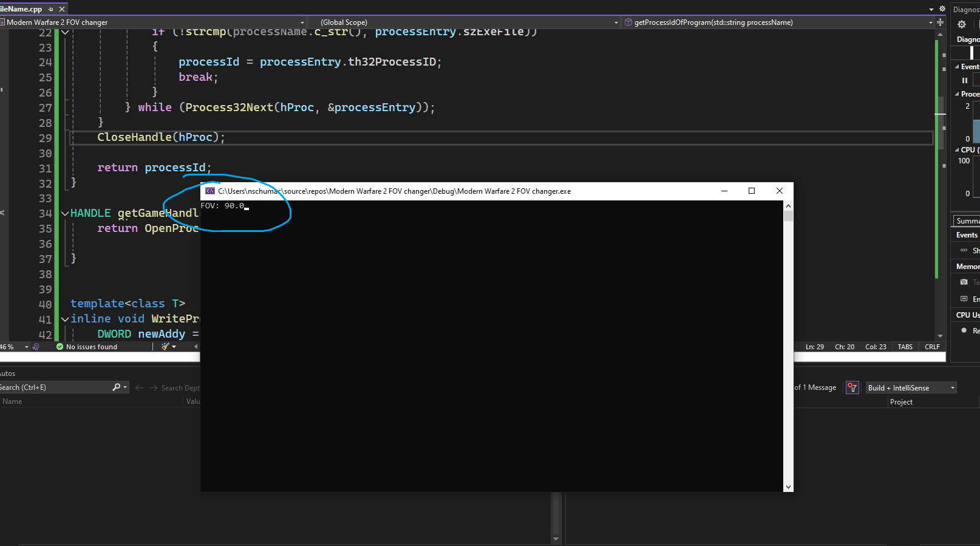Collapse the Process Memory graph section
The height and width of the screenshot is (546, 980).
point(958,94)
